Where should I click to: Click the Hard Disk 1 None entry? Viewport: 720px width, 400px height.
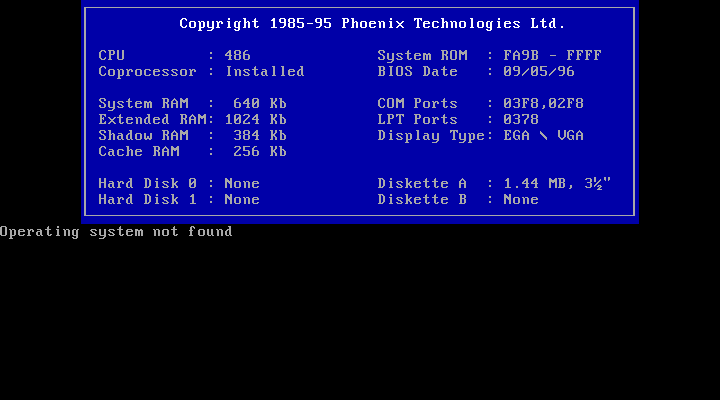click(179, 199)
